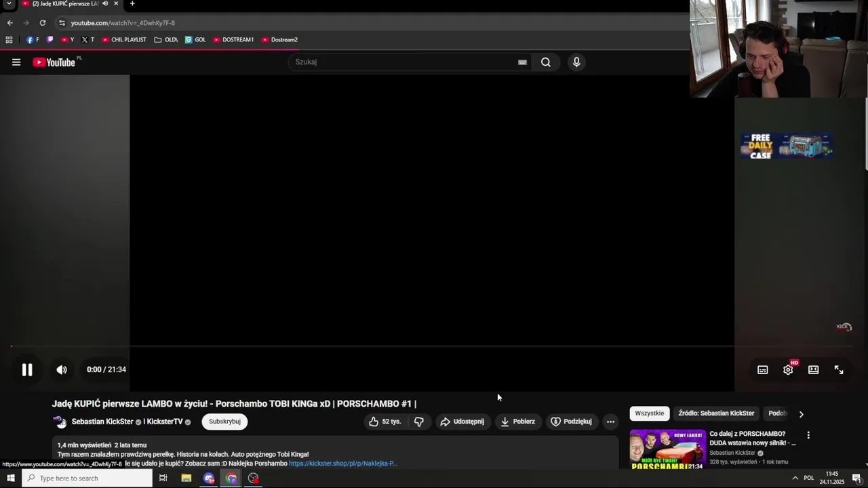This screenshot has width=868, height=488.
Task: Open the tab search dropdown arrow
Action: [x=9, y=4]
